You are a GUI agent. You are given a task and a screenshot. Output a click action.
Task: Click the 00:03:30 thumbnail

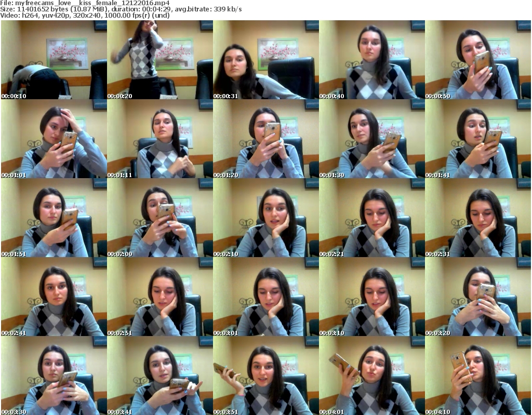[54, 376]
